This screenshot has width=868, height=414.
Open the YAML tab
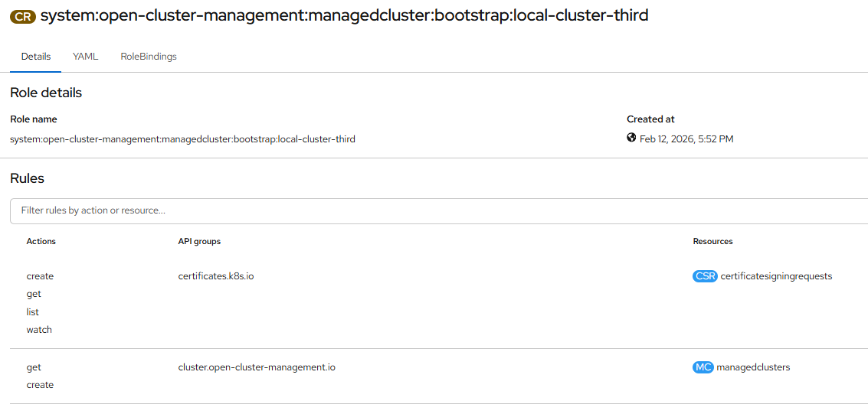85,57
